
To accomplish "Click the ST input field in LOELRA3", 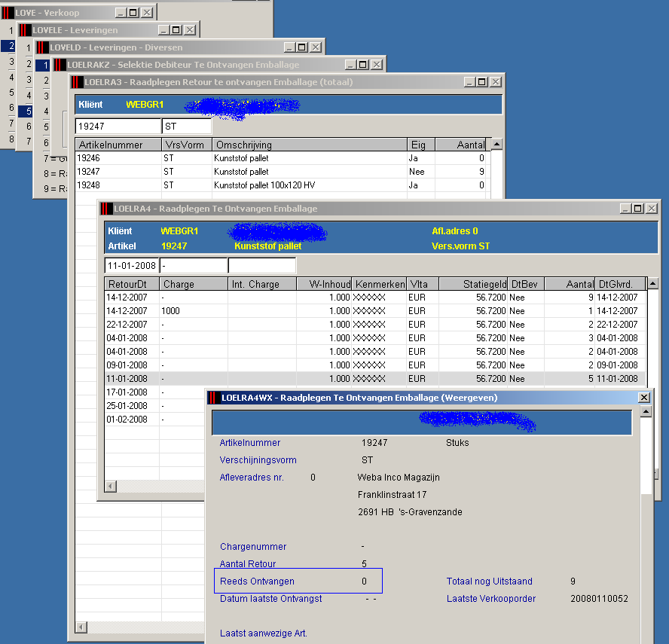I will coord(187,127).
